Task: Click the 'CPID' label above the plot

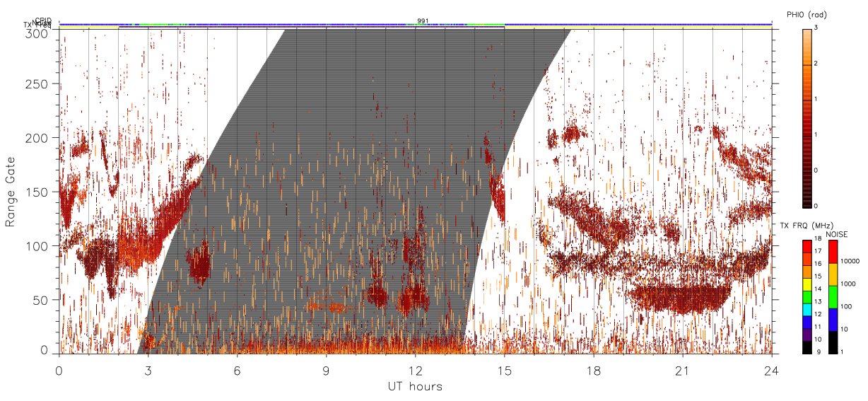Action: coord(43,21)
